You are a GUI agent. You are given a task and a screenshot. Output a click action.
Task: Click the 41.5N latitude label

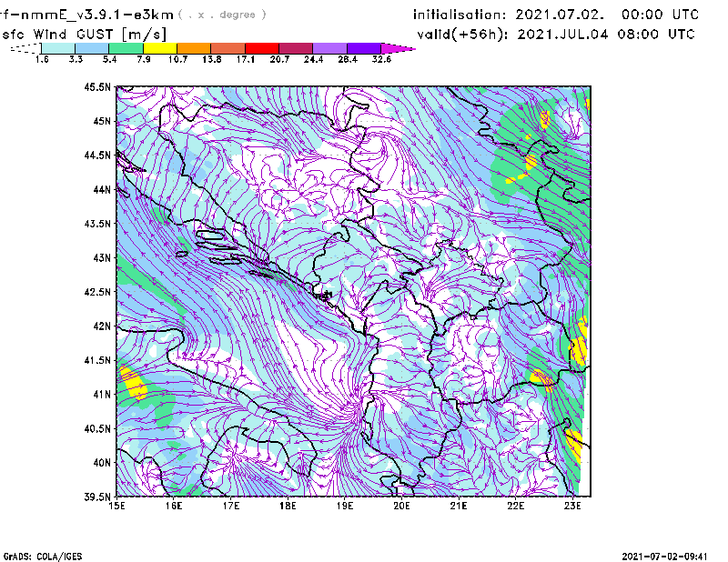coord(97,360)
